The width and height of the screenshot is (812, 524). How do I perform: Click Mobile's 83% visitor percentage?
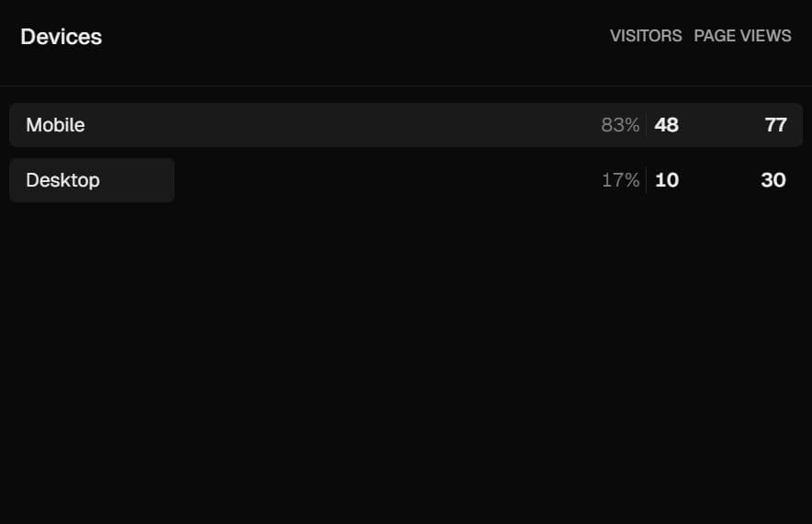coord(620,125)
